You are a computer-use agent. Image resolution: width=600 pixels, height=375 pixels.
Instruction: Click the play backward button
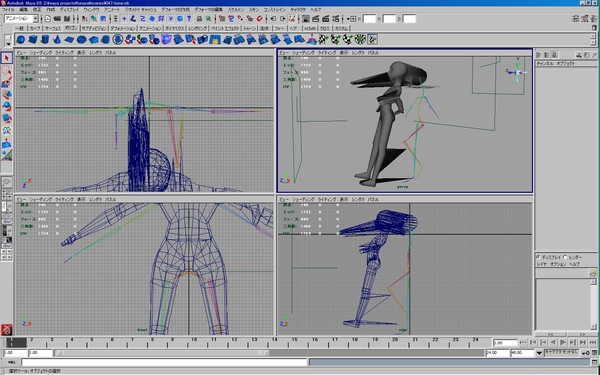pos(553,342)
